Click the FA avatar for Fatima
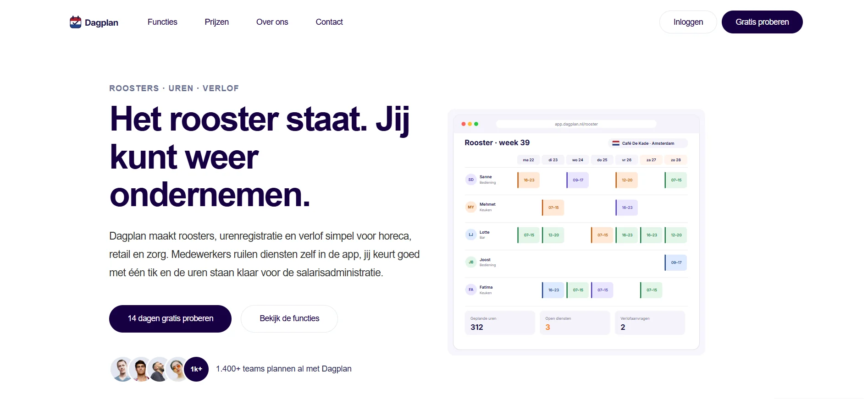Image resolution: width=868 pixels, height=399 pixels. click(x=471, y=290)
